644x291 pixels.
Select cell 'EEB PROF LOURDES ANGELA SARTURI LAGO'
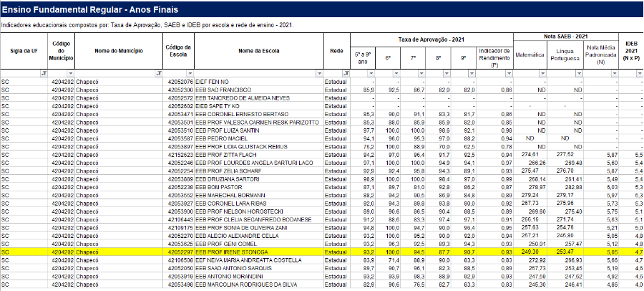coord(259,163)
